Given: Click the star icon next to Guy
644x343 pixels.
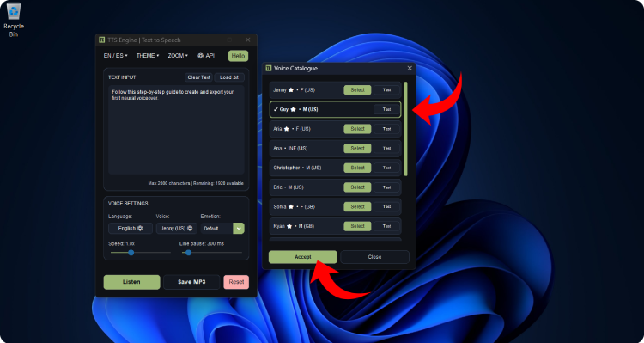Looking at the screenshot, I should tap(294, 110).
